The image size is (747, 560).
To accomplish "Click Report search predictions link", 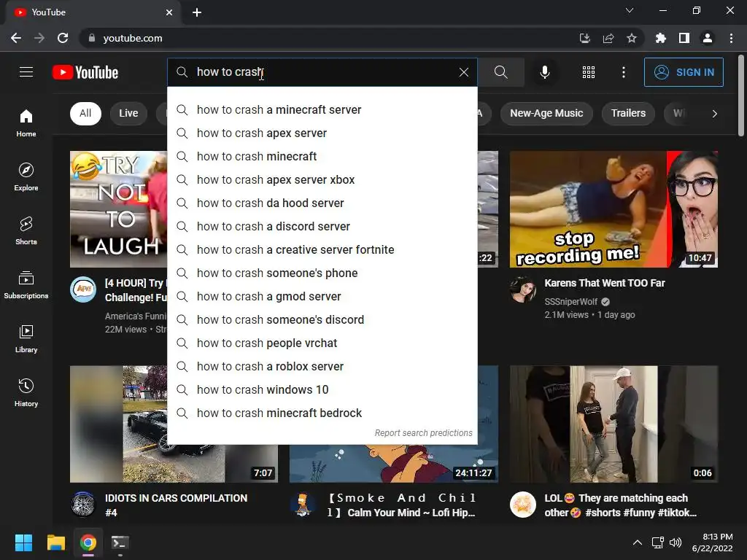I will (x=423, y=433).
